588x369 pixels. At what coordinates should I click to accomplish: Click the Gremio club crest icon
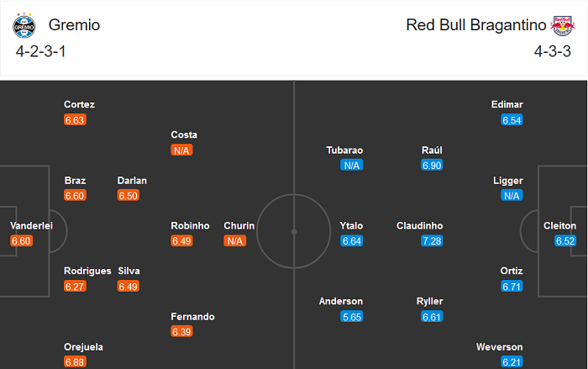(x=24, y=25)
